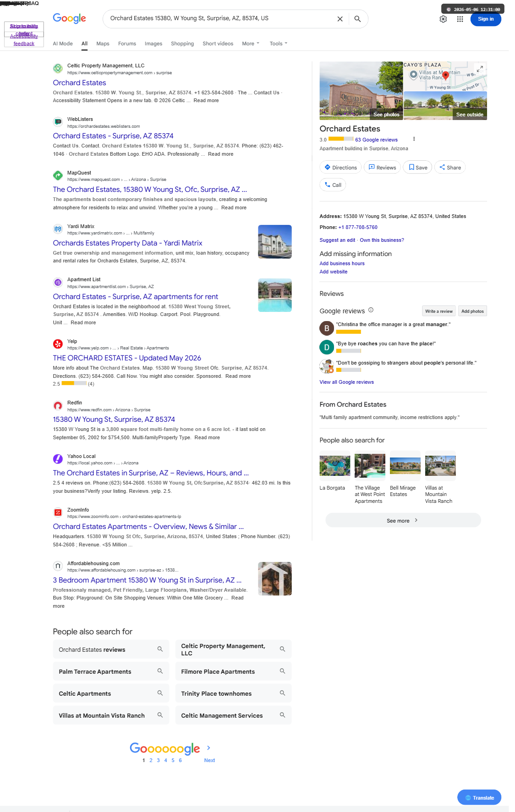515x812 pixels.
Task: Click the red map pin marker
Action: coord(445,76)
